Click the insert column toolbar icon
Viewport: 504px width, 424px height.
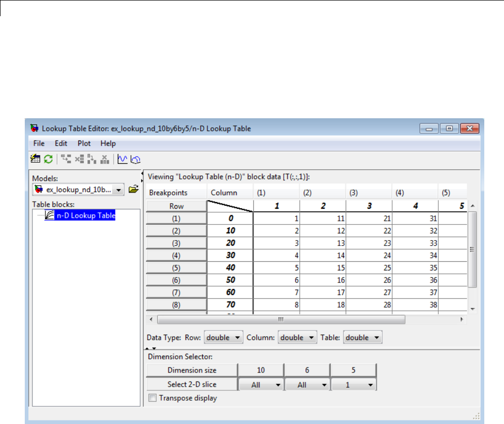91,159
